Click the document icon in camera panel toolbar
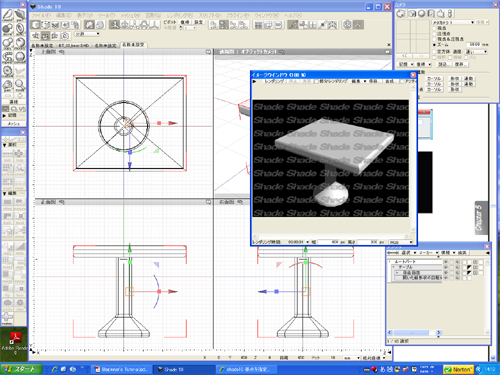This screenshot has height=375, width=500. coord(431,13)
